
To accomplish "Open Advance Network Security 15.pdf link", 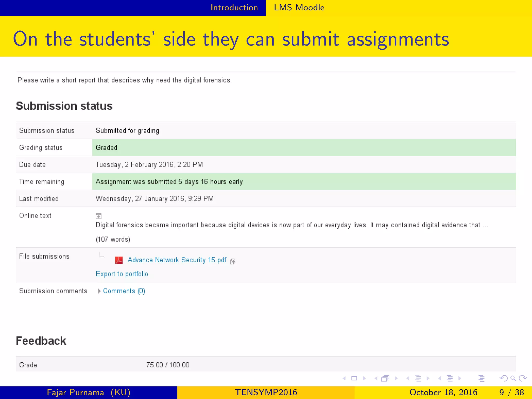I will (177, 260).
